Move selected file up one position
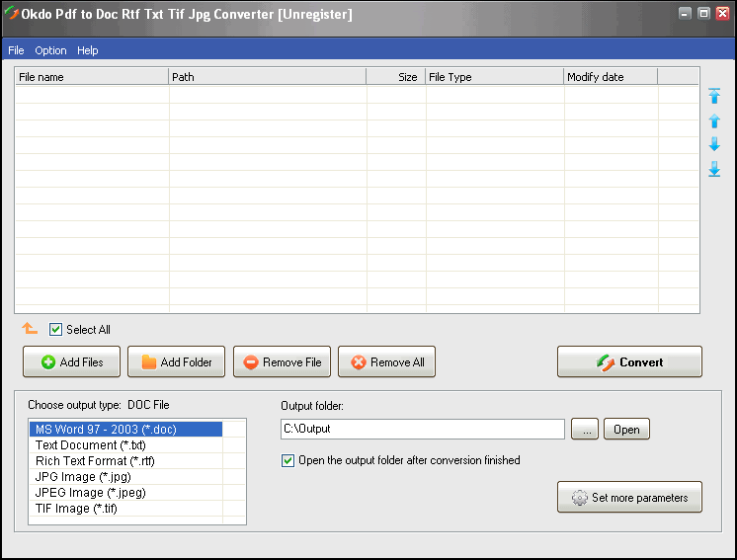This screenshot has width=737, height=560. click(x=714, y=120)
